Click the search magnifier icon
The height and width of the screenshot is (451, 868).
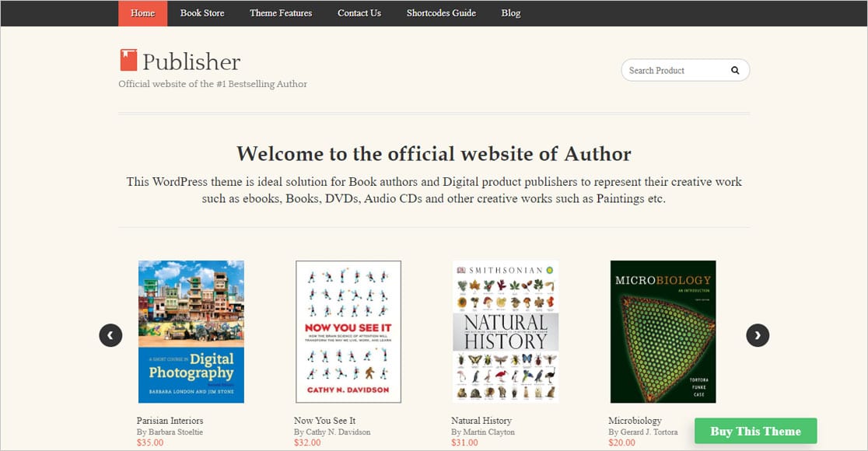coord(734,70)
